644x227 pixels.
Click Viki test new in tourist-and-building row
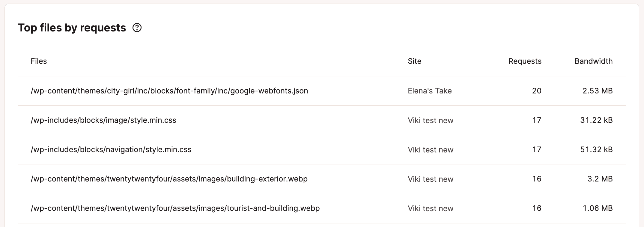(431, 208)
